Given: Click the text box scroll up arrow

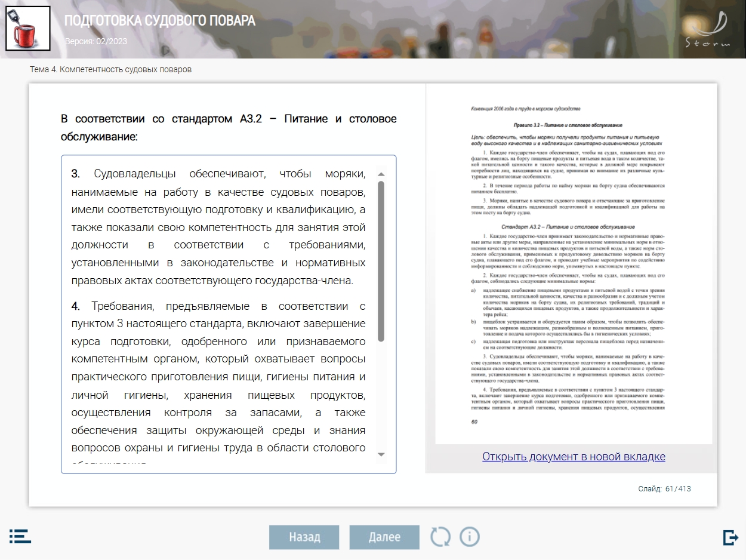Looking at the screenshot, I should (x=381, y=174).
